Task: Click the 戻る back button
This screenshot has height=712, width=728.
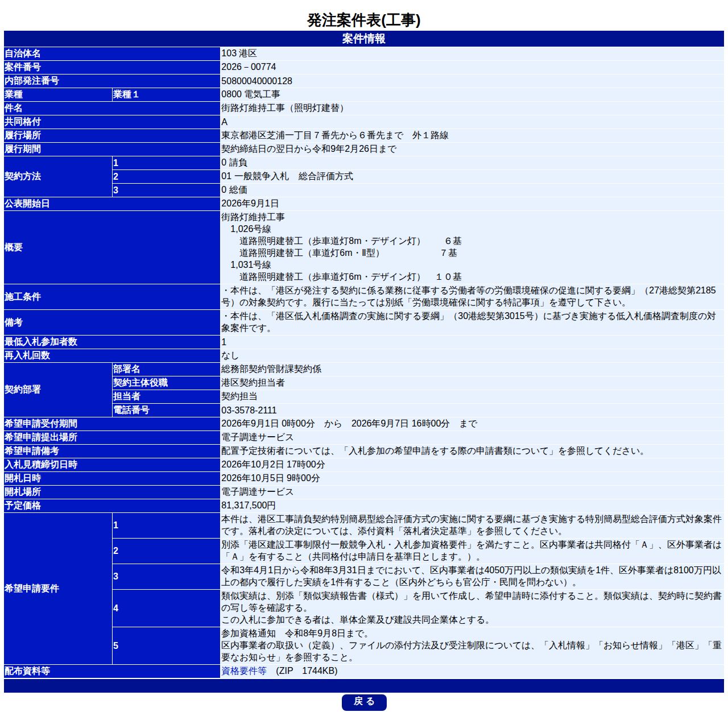Action: 364,702
